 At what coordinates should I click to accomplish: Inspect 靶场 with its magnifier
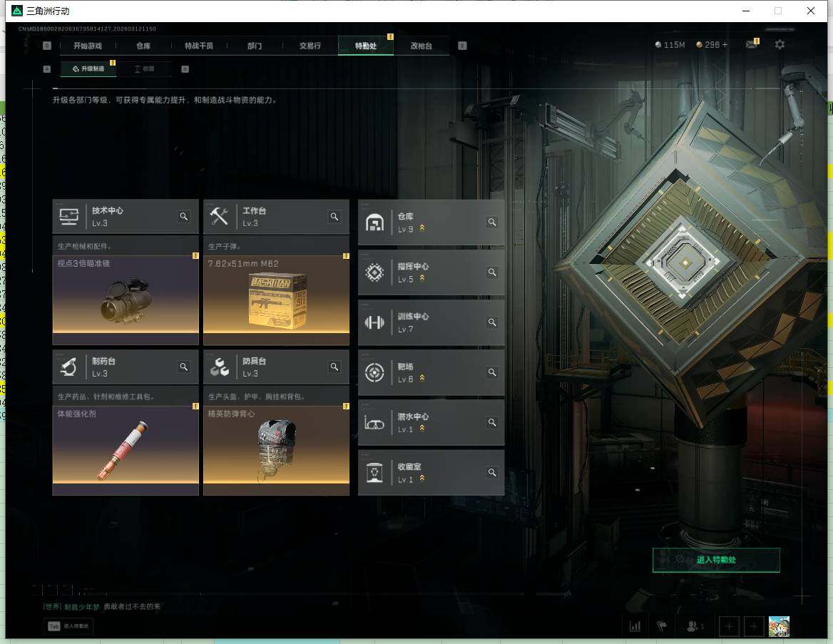(492, 372)
